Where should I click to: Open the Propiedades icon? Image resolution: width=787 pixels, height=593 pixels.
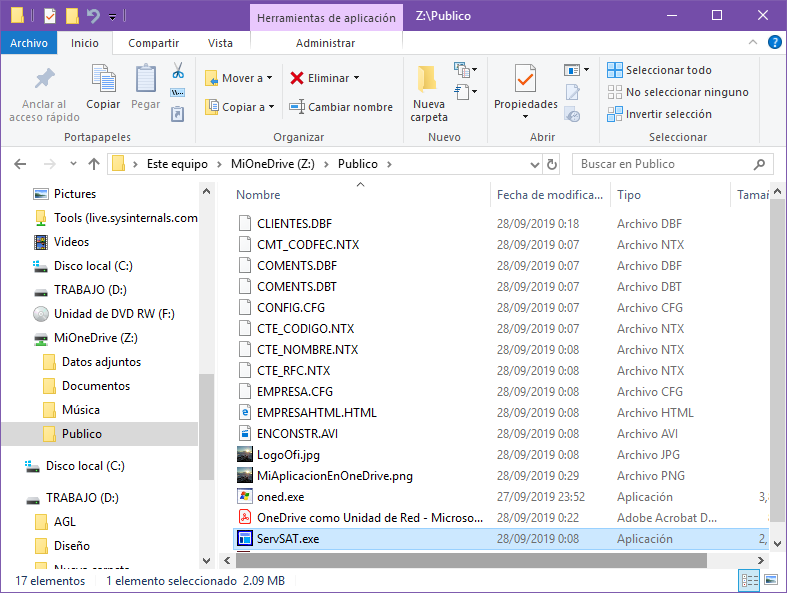click(x=526, y=79)
